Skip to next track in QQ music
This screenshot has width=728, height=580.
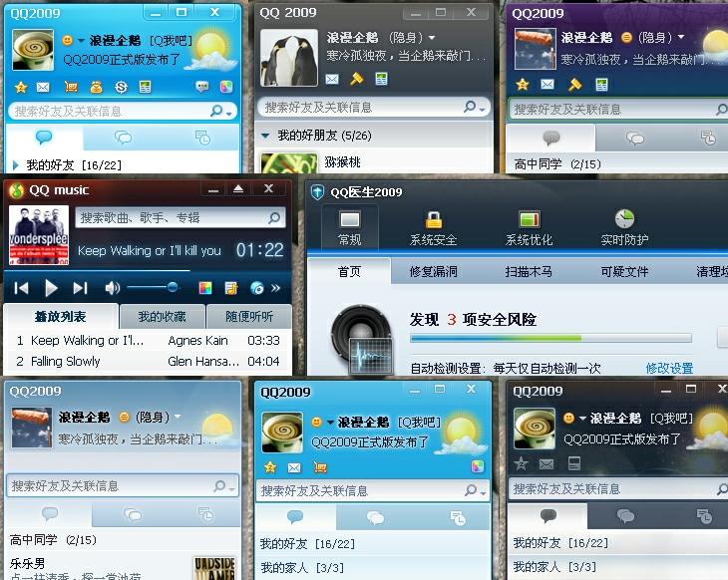pos(81,288)
